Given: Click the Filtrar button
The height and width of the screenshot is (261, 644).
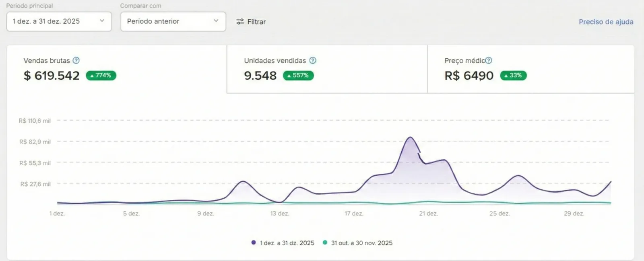Looking at the screenshot, I should point(251,22).
